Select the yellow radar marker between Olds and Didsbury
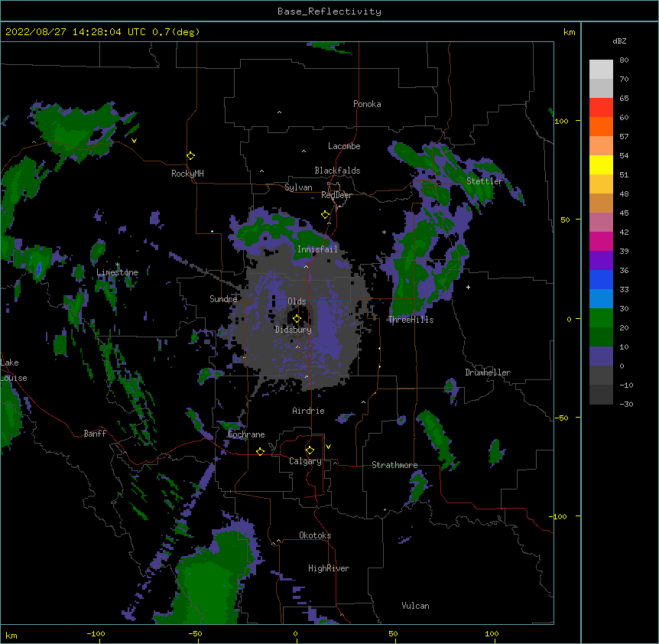 coord(297,319)
